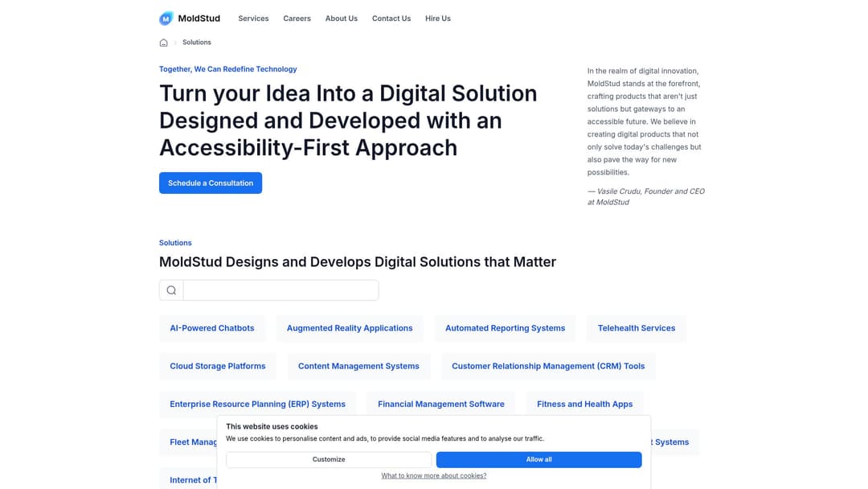The image size is (868, 489).
Task: Open Contact Us in navigation
Action: [x=391, y=18]
